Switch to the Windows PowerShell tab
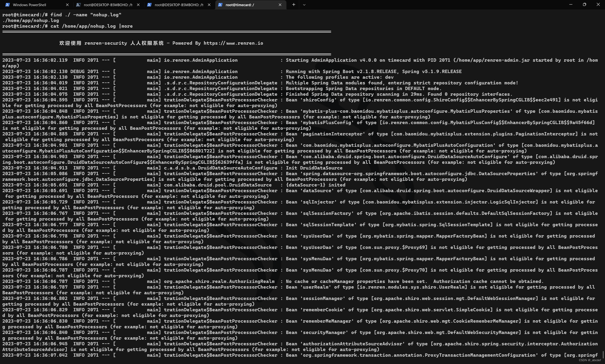Viewport: 605px width, 364px height. [x=30, y=5]
